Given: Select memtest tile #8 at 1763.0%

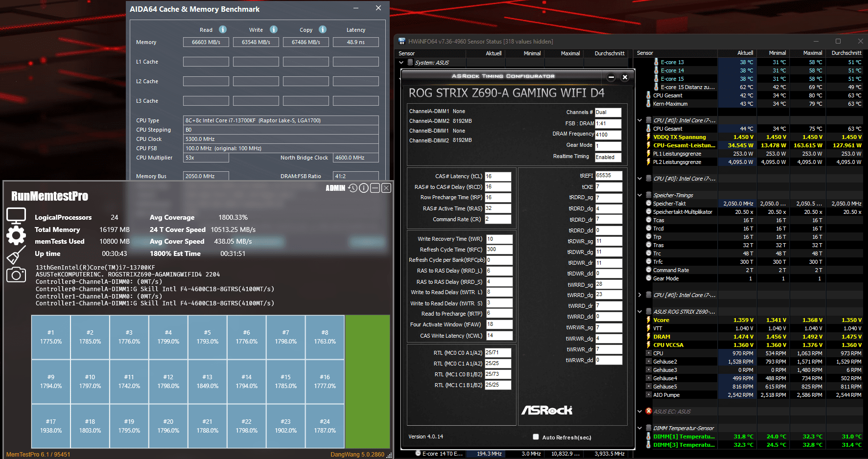Looking at the screenshot, I should 325,337.
